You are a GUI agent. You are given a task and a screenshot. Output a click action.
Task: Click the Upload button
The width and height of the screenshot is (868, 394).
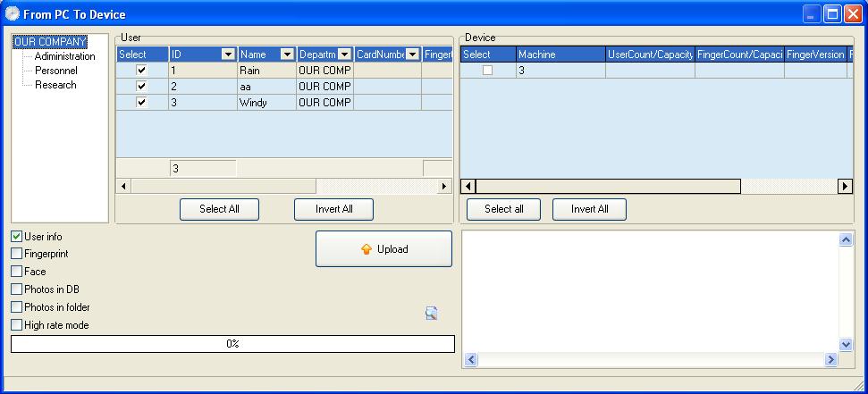(383, 249)
